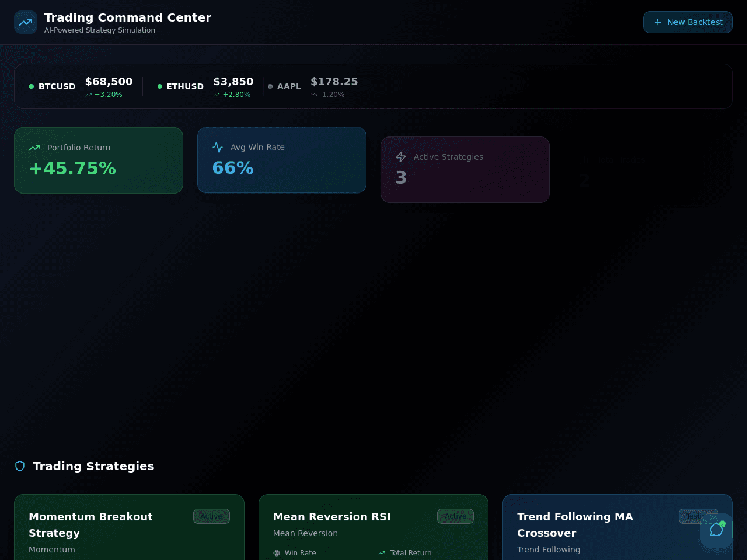The image size is (747, 560).
Task: Click the Active Strategies lightning icon
Action: (401, 157)
